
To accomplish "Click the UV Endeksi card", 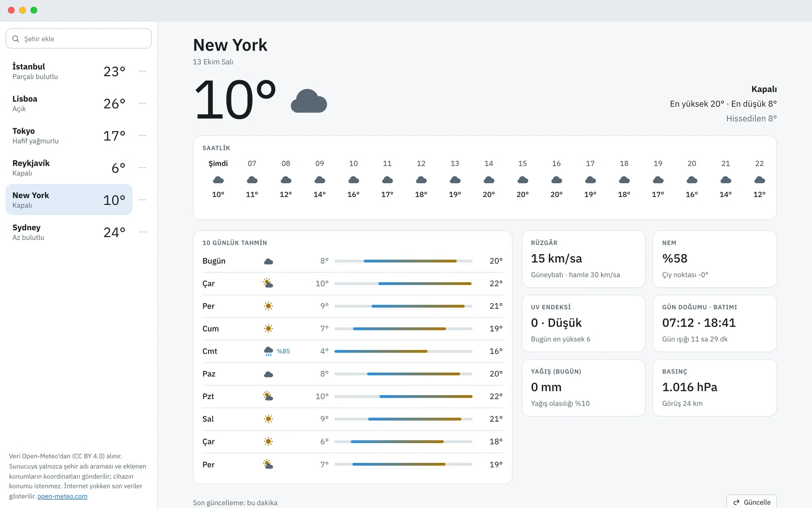I will 584,323.
